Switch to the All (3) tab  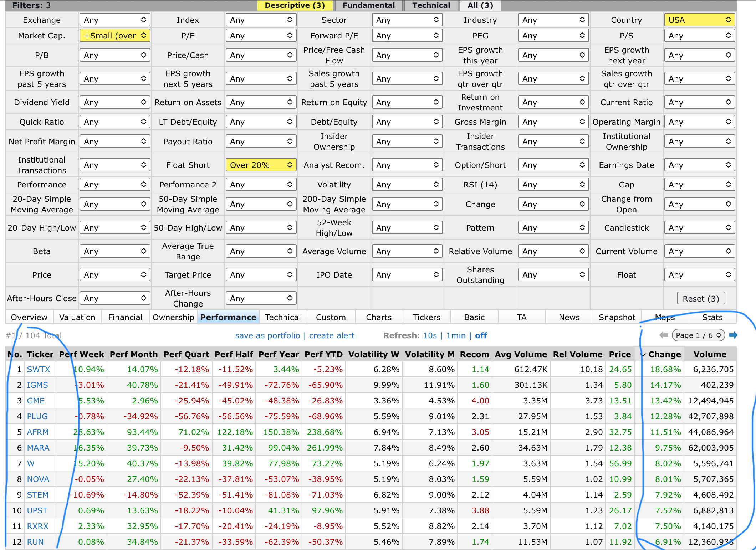pyautogui.click(x=480, y=5)
